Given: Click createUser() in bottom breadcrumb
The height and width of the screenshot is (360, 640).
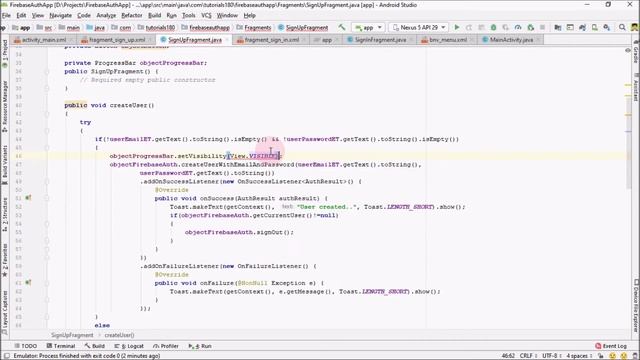Looking at the screenshot, I should [x=119, y=335].
